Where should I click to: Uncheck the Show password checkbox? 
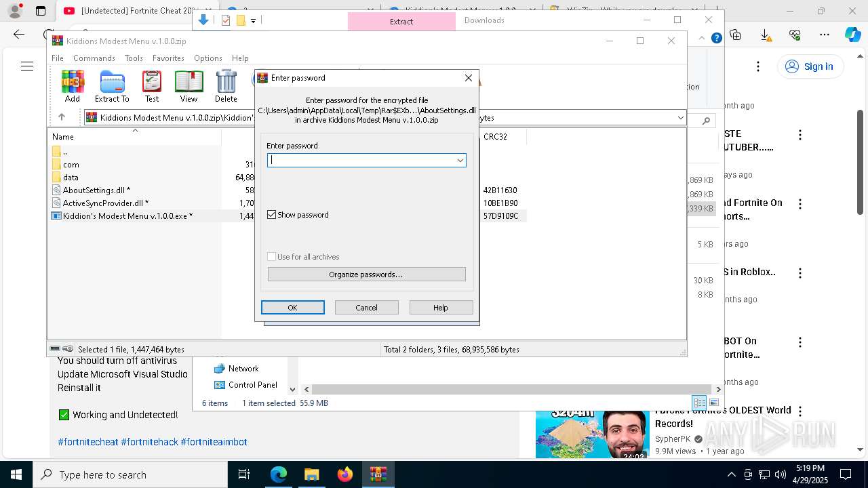pos(272,215)
